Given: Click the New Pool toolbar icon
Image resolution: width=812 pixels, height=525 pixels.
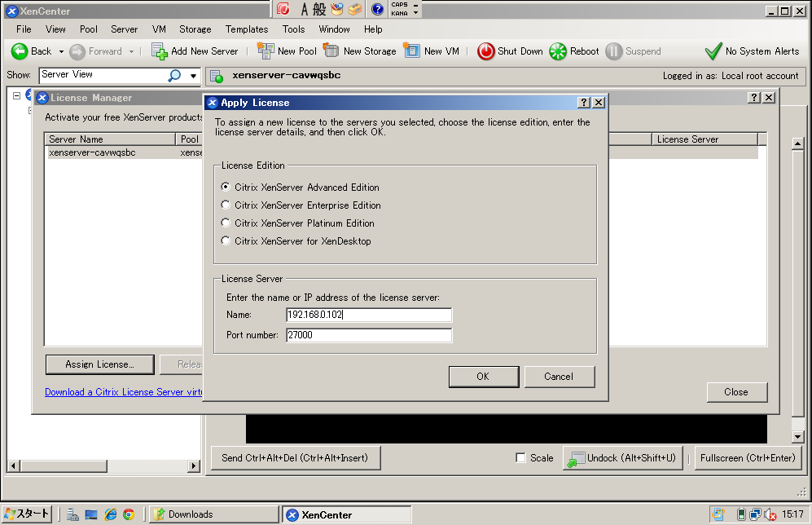Looking at the screenshot, I should (266, 51).
